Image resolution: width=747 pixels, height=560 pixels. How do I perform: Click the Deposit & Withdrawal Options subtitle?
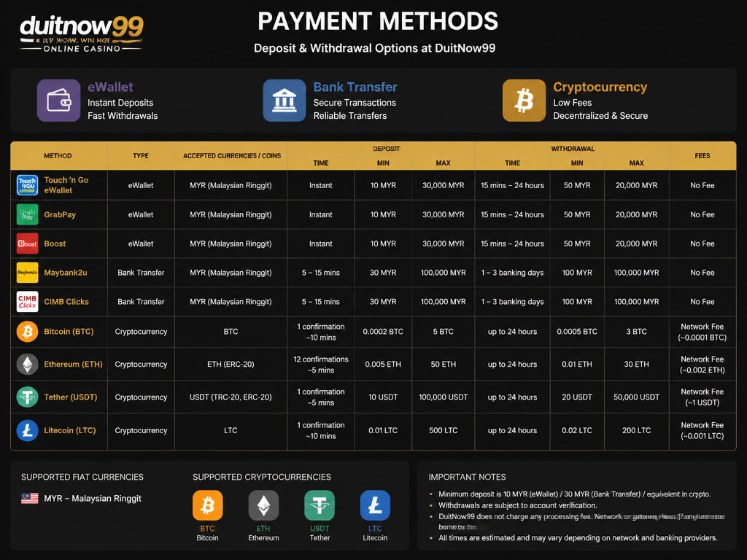point(374,48)
